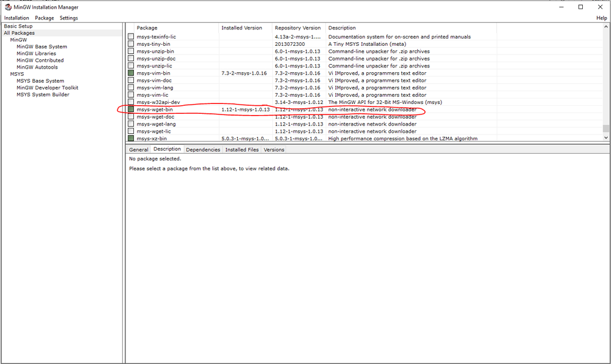Screen dimensions: 611x364
Task: Minimize the MinGW Installation Manager window
Action: 561,7
